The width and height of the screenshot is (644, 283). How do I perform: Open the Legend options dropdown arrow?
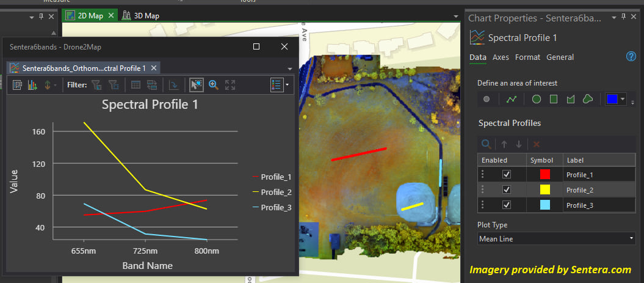tap(287, 85)
